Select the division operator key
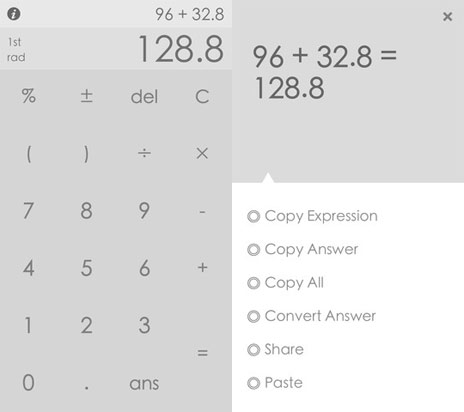 click(144, 153)
